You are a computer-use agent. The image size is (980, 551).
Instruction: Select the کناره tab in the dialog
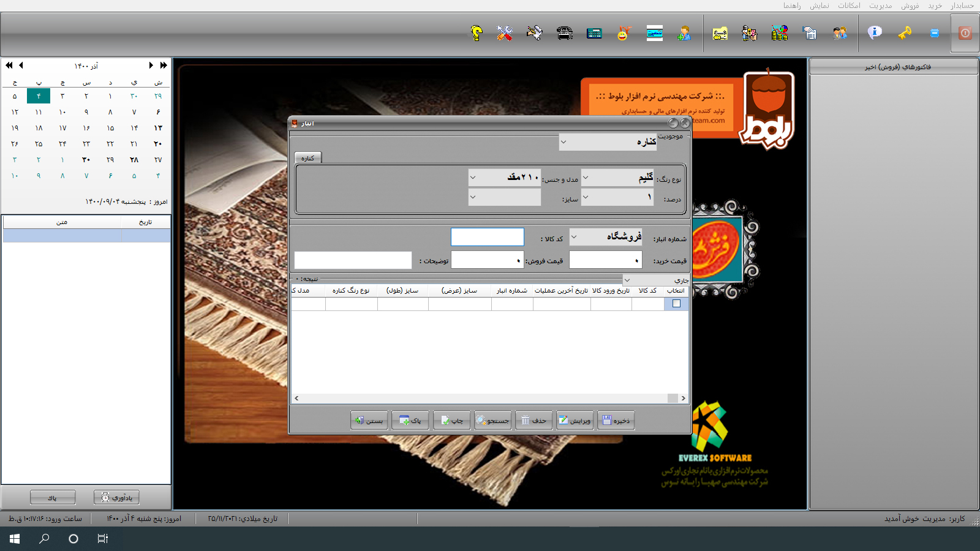point(307,158)
